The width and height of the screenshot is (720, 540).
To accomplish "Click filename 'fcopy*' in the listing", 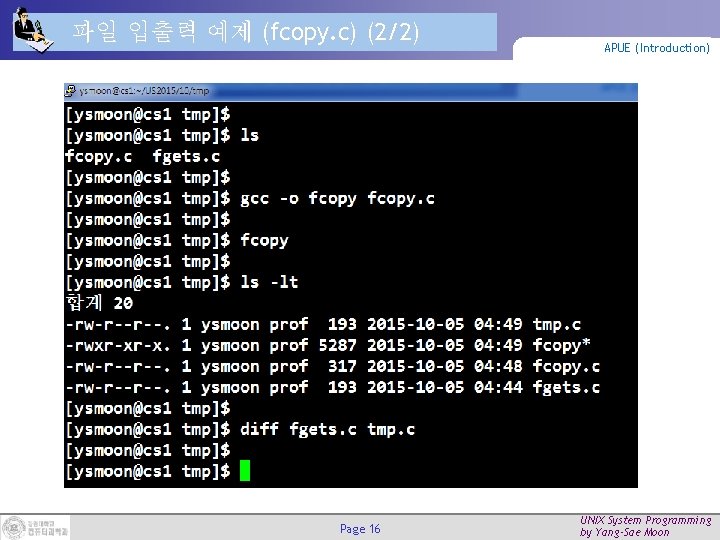I will 562,345.
